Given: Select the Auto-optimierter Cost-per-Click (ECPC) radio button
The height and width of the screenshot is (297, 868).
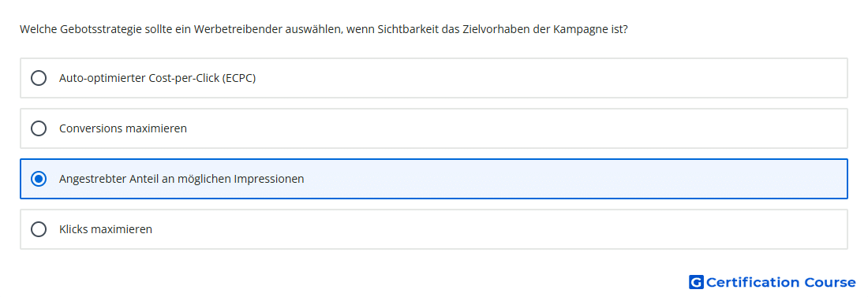Looking at the screenshot, I should [39, 78].
